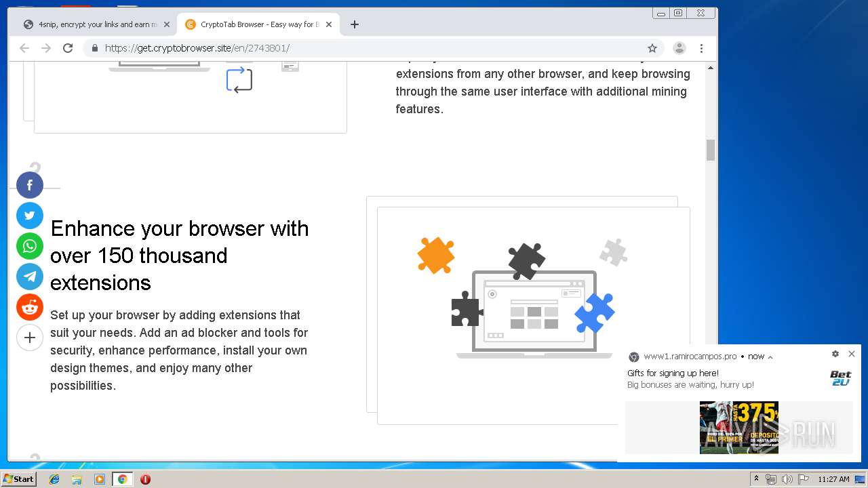Open the Chrome profile avatar

[x=679, y=48]
